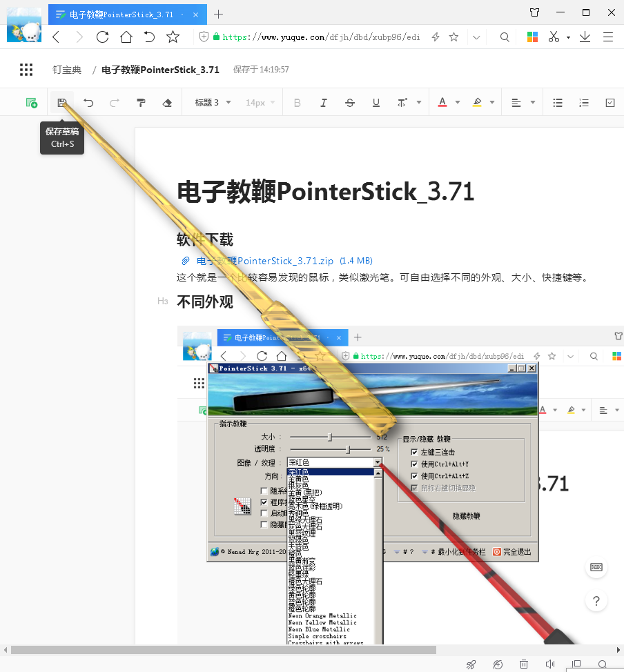Click the 保存于 14:19:57 save status
This screenshot has width=624, height=672.
(x=261, y=70)
